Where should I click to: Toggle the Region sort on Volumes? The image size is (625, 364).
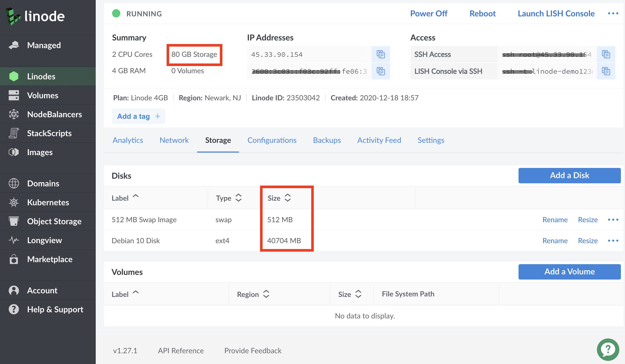(x=253, y=294)
